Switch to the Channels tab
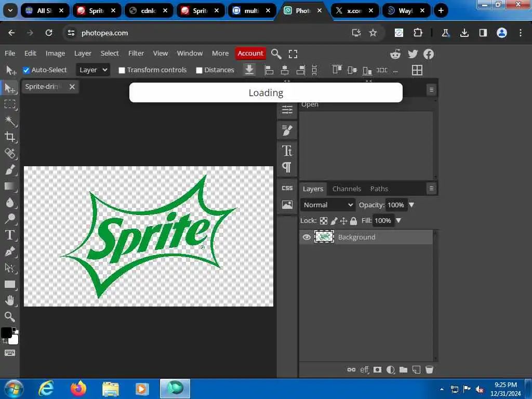The image size is (532, 399). tap(347, 189)
